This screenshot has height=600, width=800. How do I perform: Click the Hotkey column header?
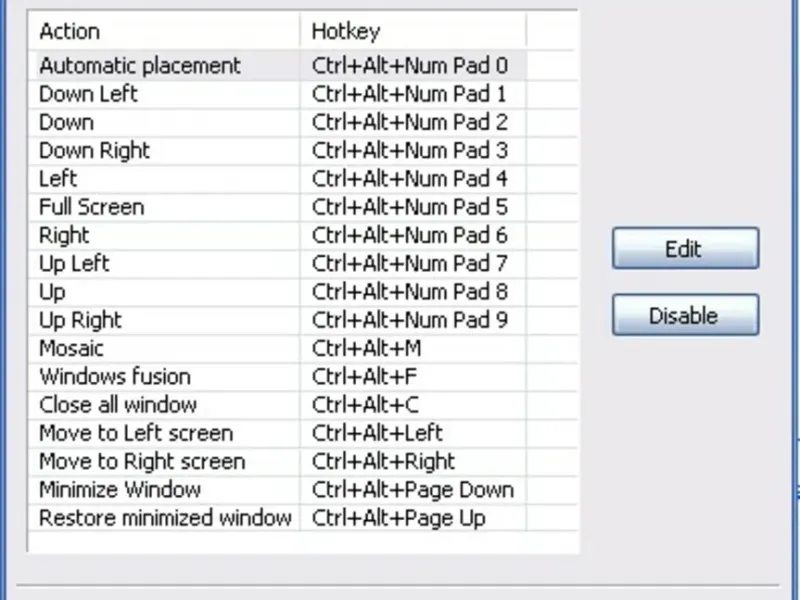click(x=412, y=31)
